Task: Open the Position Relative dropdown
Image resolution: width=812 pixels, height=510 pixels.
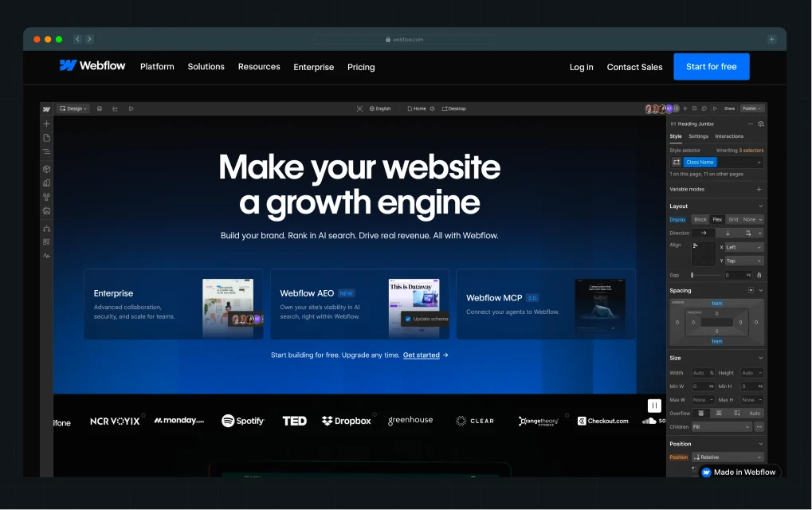Action: coord(728,457)
